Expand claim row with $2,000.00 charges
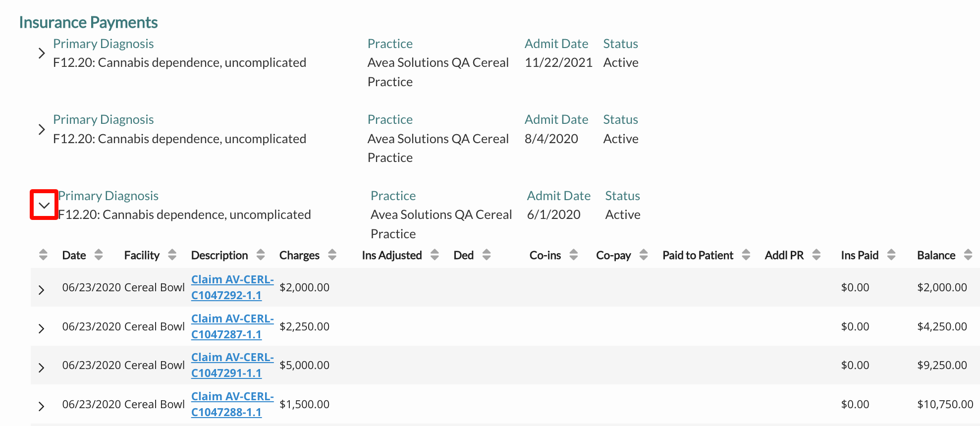 [x=42, y=290]
